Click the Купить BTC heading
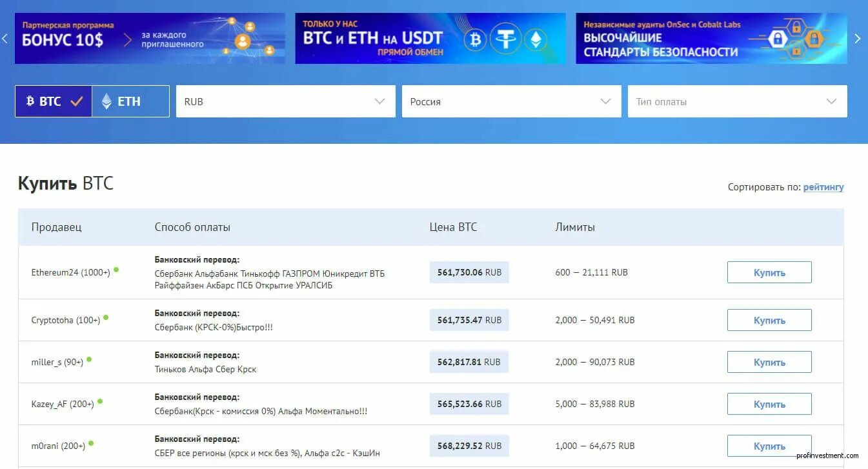Viewport: 868px width, 469px height. tap(66, 183)
